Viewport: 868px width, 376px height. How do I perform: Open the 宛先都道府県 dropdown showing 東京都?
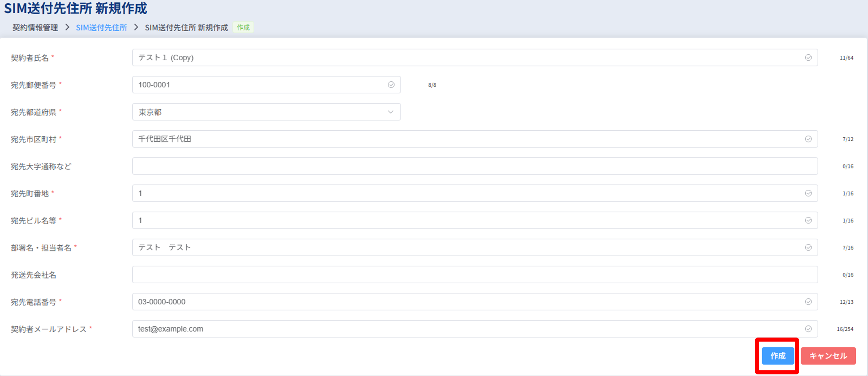pos(259,112)
